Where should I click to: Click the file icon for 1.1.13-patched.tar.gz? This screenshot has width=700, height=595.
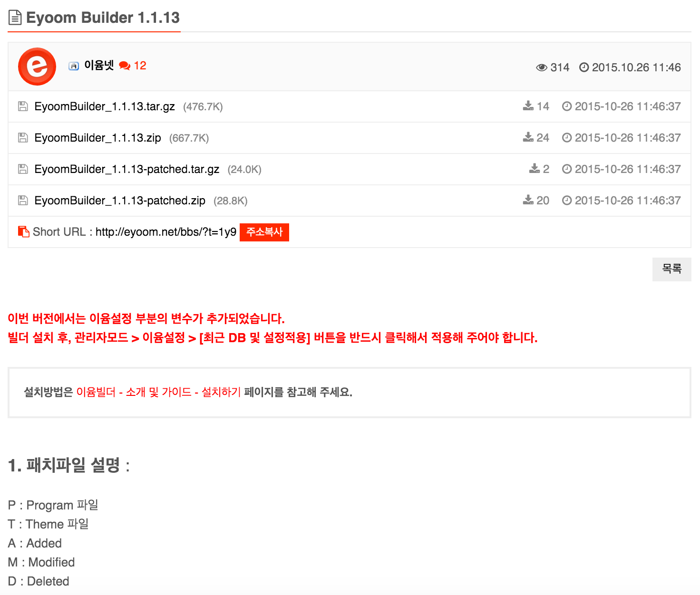[23, 169]
